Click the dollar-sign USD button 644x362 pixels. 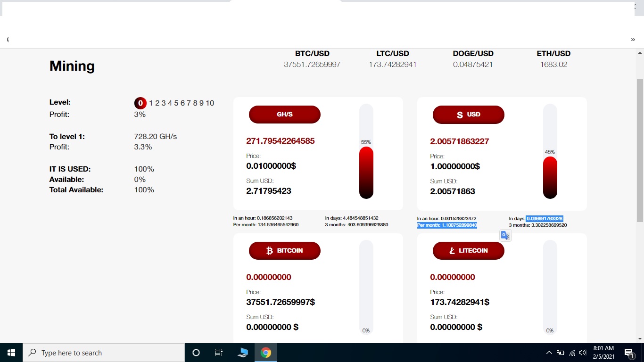tap(469, 115)
